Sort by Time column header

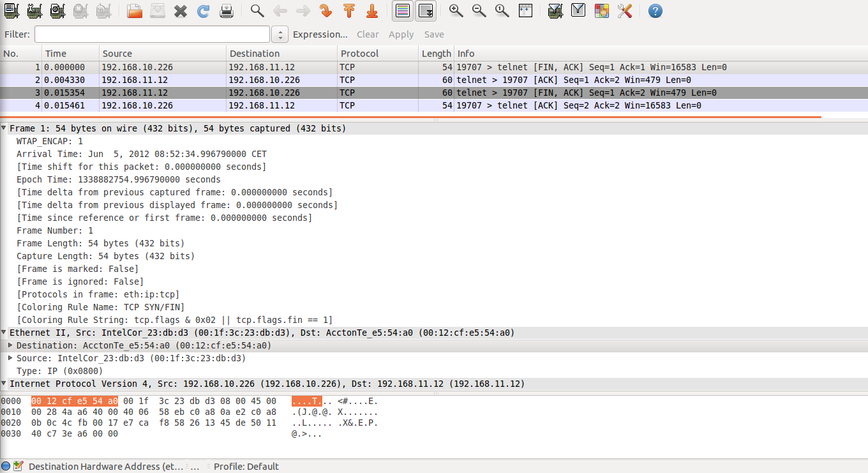pyautogui.click(x=71, y=54)
